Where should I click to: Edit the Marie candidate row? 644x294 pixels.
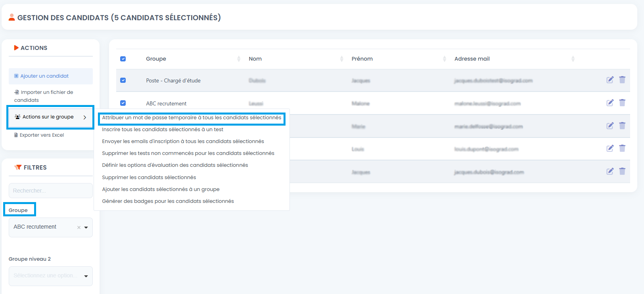[x=610, y=126]
